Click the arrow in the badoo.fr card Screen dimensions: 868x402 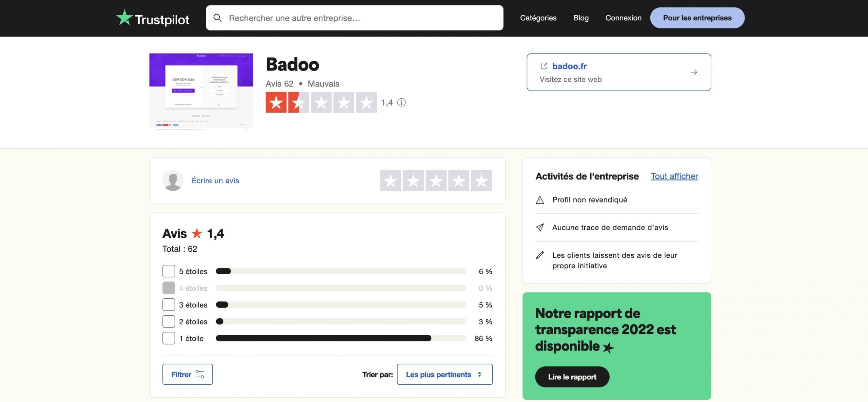(694, 72)
